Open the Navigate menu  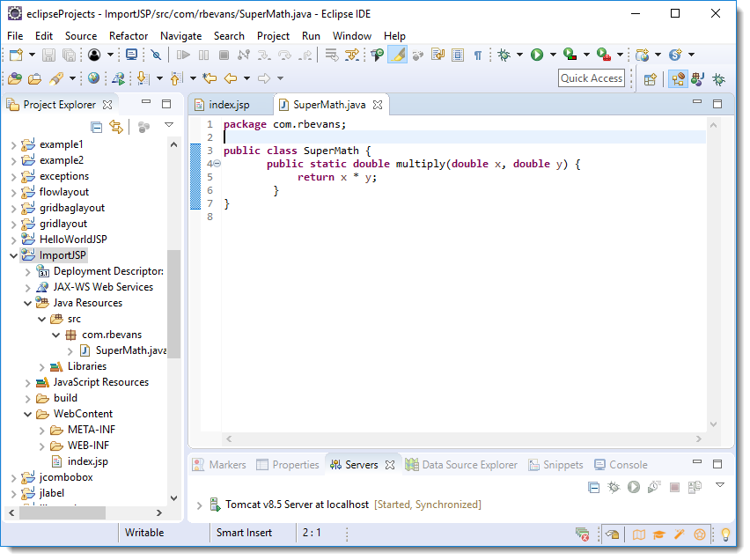pyautogui.click(x=180, y=36)
